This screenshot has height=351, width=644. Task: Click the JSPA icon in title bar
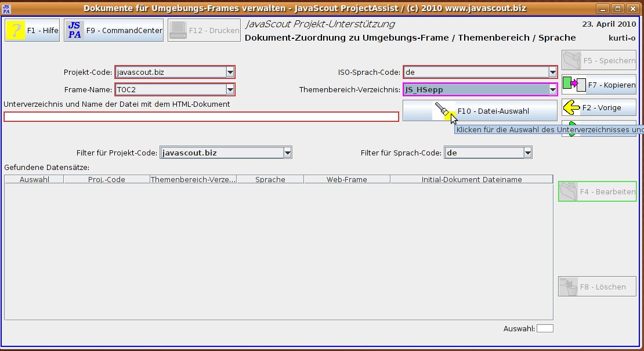point(7,9)
